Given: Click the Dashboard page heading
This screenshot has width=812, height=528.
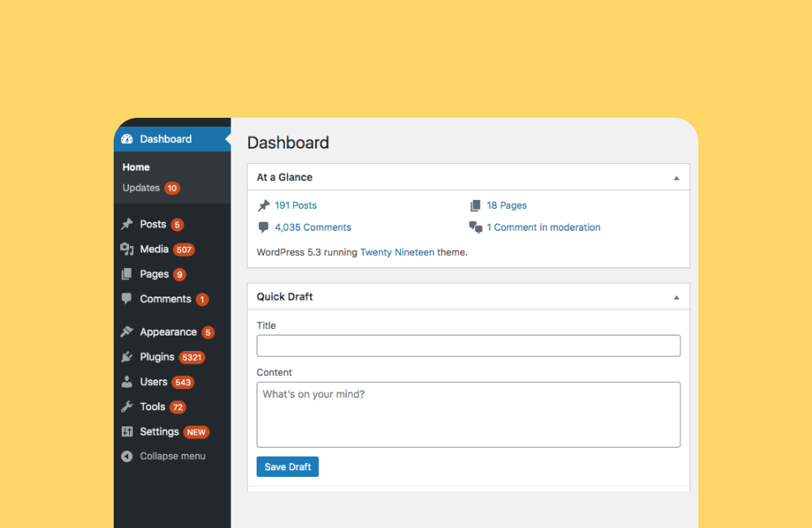Looking at the screenshot, I should [288, 142].
